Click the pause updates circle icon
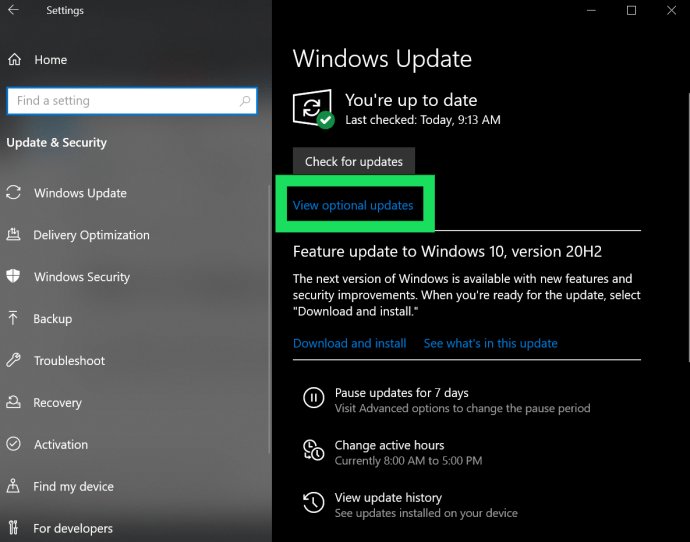 313,398
